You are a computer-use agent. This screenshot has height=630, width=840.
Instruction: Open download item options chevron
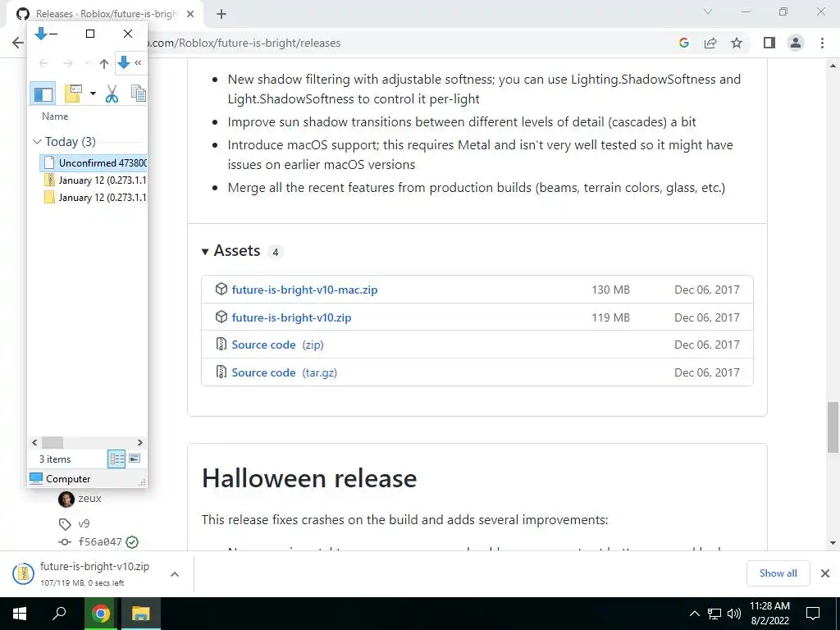pos(175,574)
